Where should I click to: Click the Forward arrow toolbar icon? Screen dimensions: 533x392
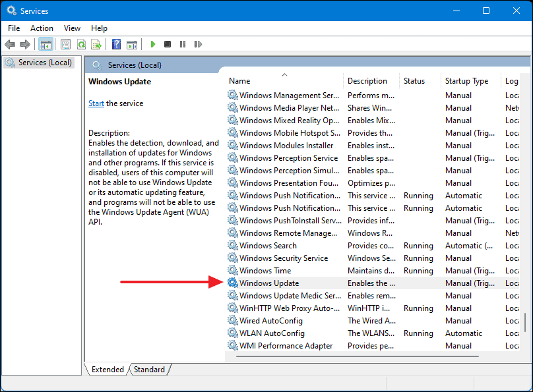coord(25,44)
